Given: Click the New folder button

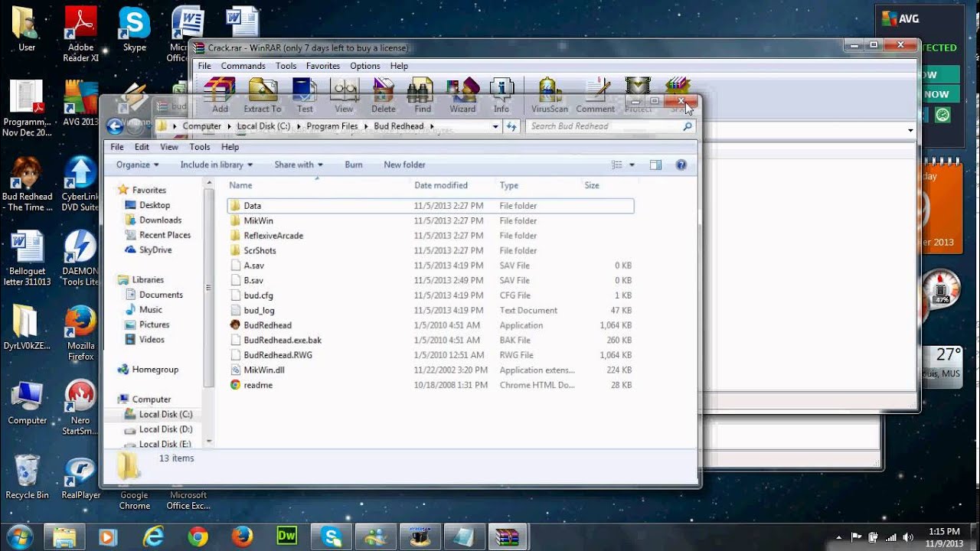Looking at the screenshot, I should (x=404, y=165).
